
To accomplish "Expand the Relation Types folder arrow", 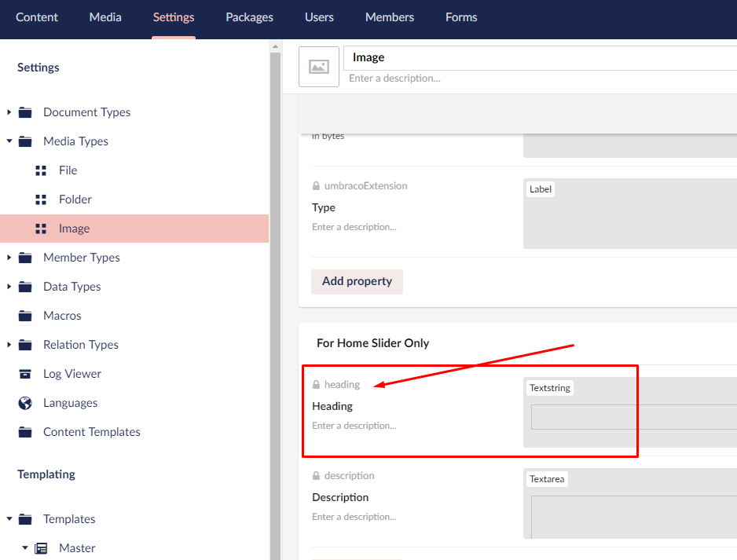I will pyautogui.click(x=9, y=345).
